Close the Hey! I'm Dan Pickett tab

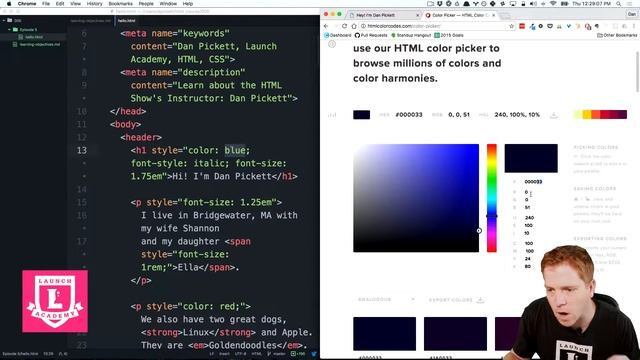coord(417,15)
